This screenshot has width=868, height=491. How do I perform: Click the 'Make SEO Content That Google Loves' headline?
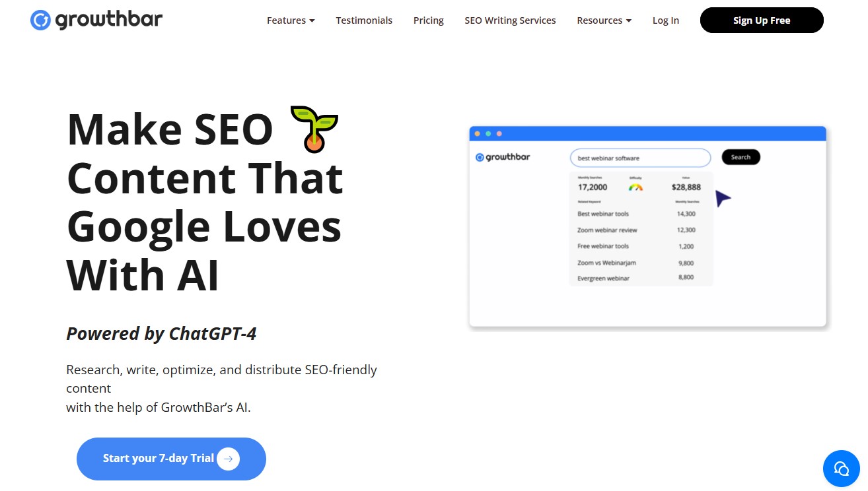click(x=205, y=202)
